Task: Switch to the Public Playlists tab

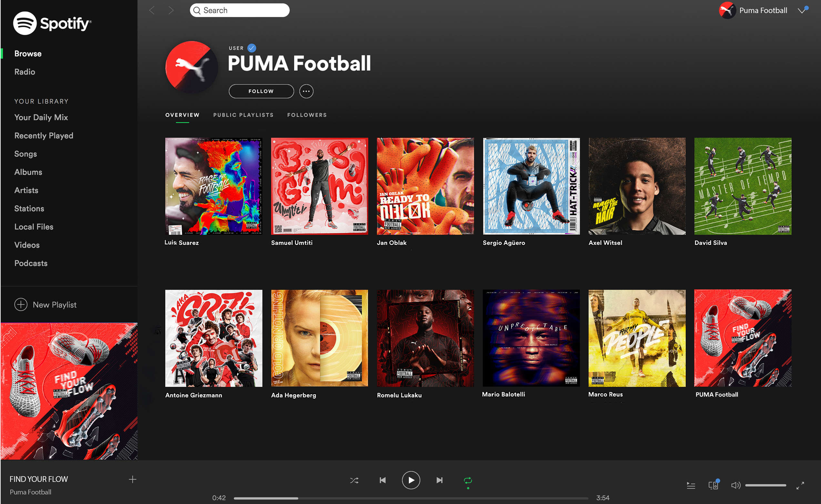Action: point(243,115)
